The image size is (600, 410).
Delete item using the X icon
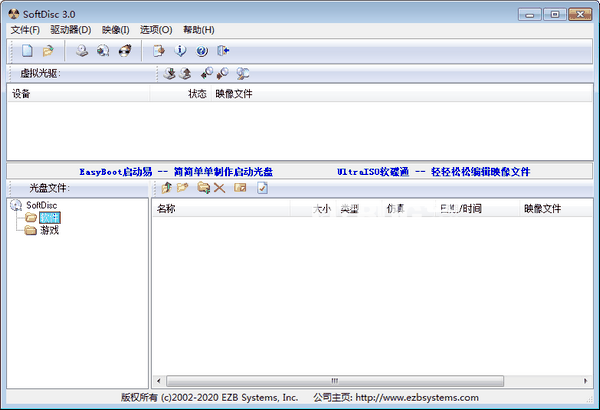220,188
